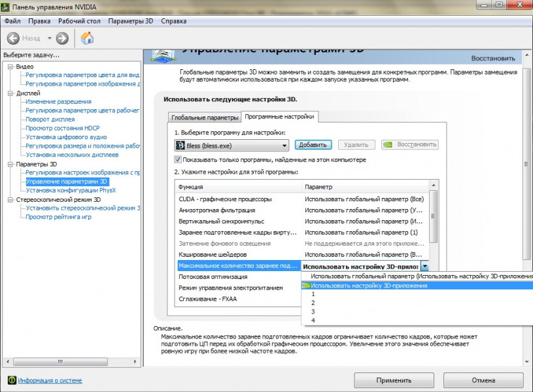Click the Back arrow icon

click(x=14, y=39)
